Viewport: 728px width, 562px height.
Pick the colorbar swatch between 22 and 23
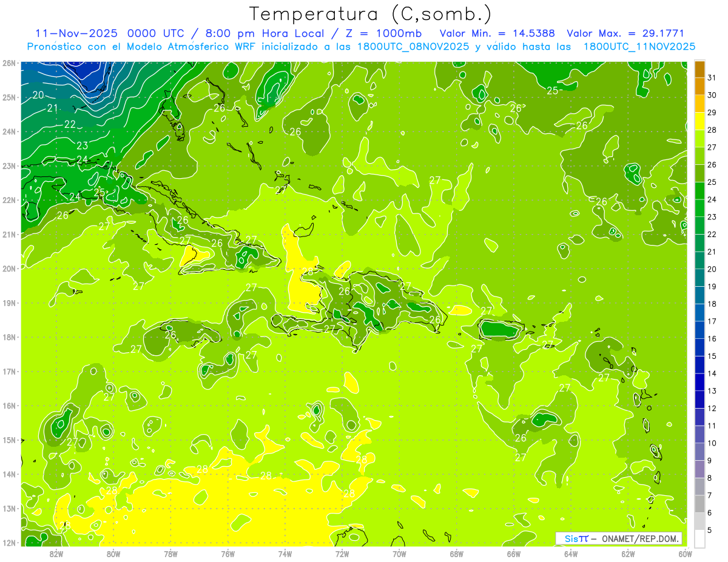tap(700, 226)
